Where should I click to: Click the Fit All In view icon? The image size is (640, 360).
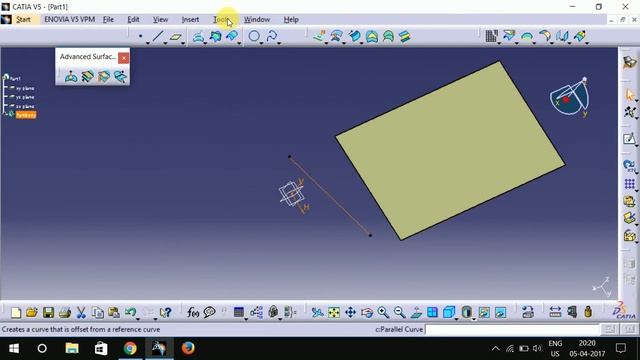coord(334,313)
